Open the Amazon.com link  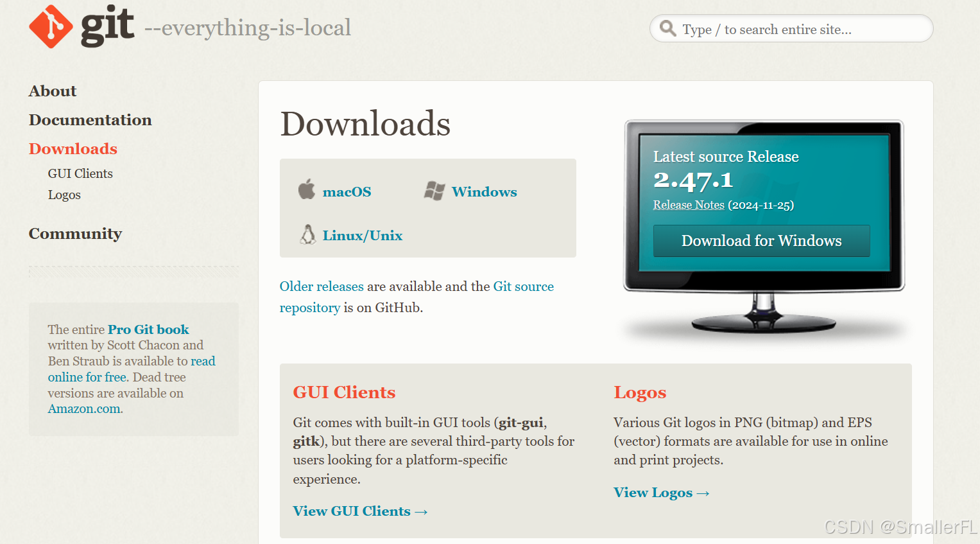click(85, 409)
